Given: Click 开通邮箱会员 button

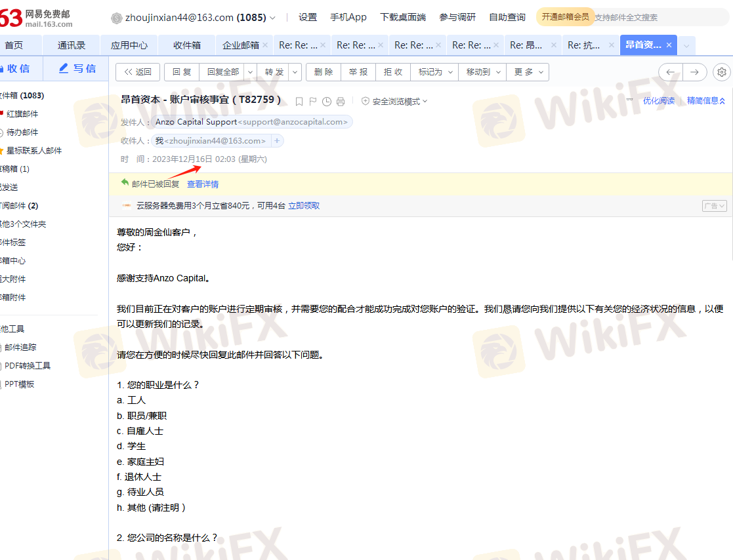Looking at the screenshot, I should click(x=565, y=17).
